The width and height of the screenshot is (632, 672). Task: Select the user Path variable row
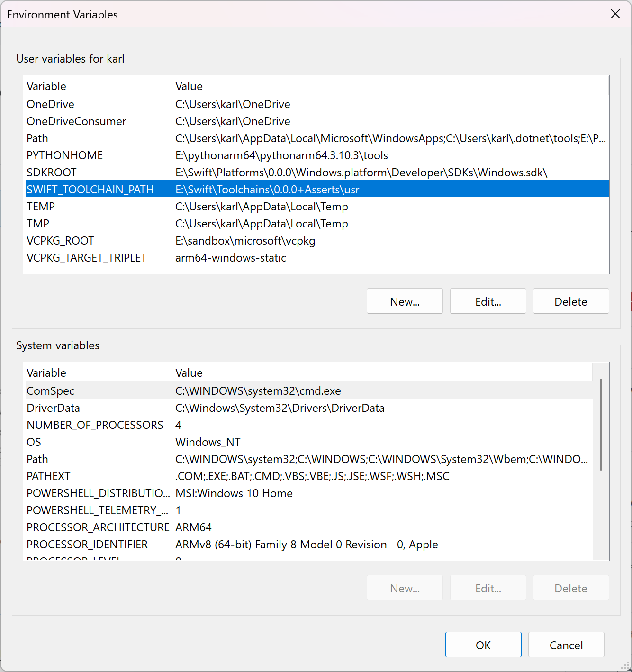(x=37, y=138)
